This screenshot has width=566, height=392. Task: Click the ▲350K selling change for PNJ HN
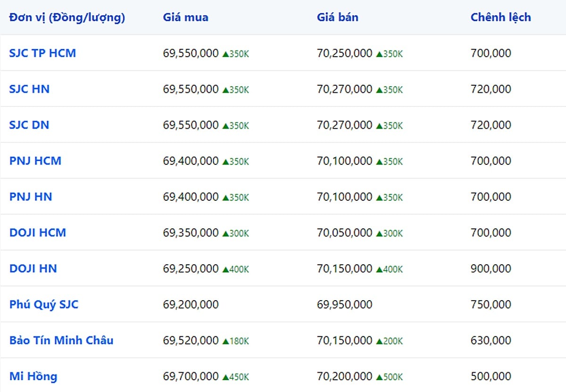tap(390, 197)
